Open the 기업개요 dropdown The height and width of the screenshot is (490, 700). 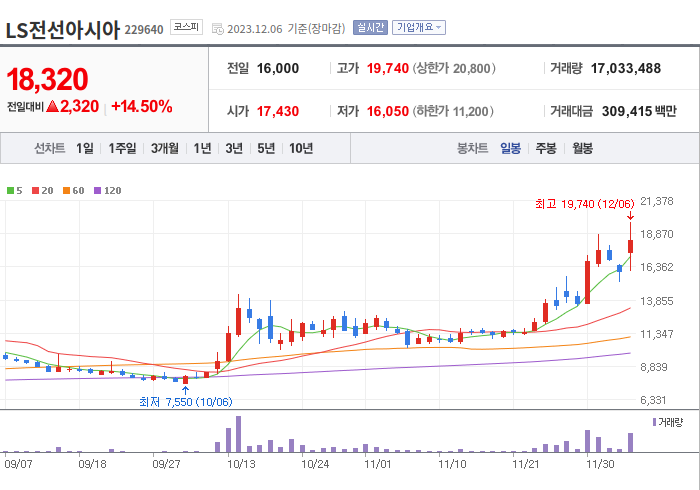[x=419, y=28]
